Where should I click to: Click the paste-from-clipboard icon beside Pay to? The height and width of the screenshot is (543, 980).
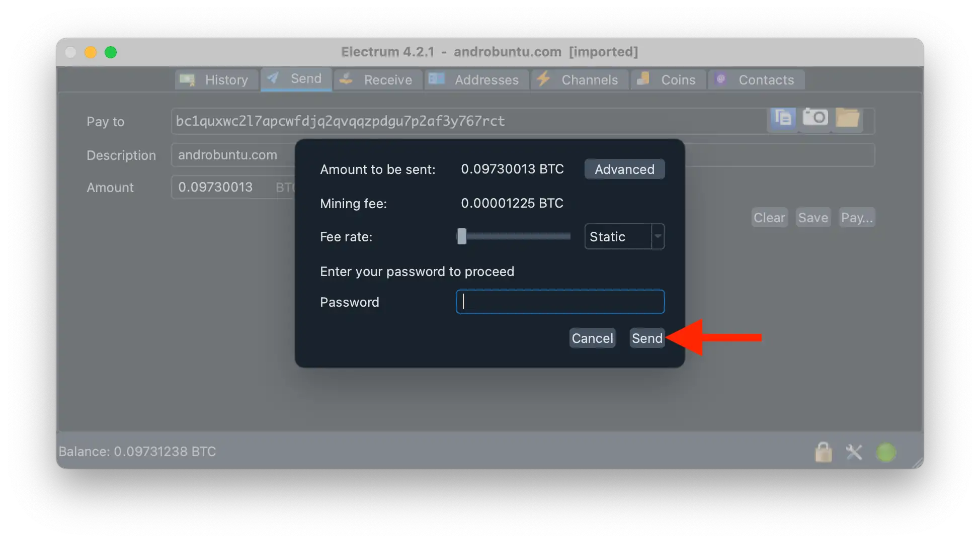(782, 119)
